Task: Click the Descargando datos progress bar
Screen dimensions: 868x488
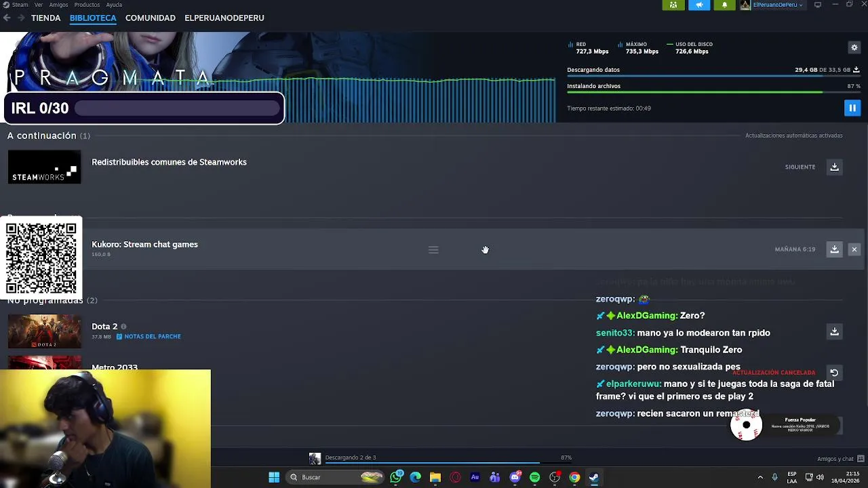Action: 713,77
